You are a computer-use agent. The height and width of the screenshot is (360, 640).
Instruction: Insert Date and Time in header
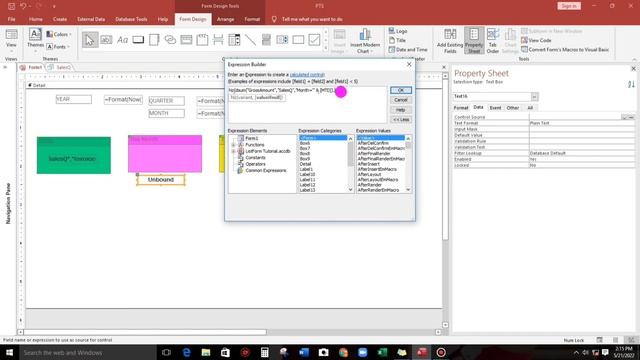408,49
